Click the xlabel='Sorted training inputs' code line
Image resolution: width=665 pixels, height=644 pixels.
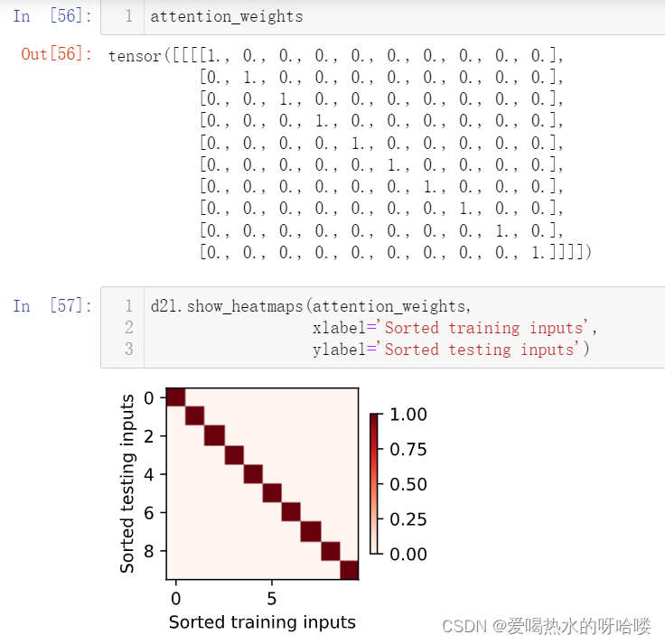pyautogui.click(x=454, y=328)
